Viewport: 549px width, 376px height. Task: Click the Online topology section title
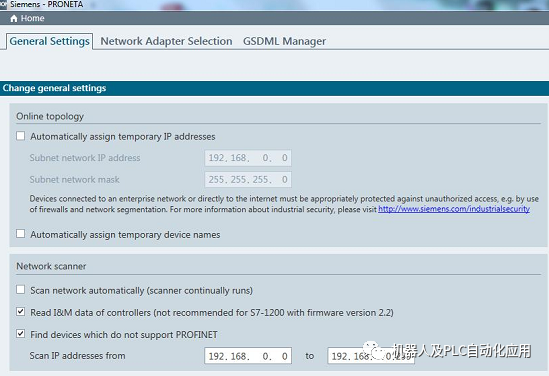coord(50,116)
